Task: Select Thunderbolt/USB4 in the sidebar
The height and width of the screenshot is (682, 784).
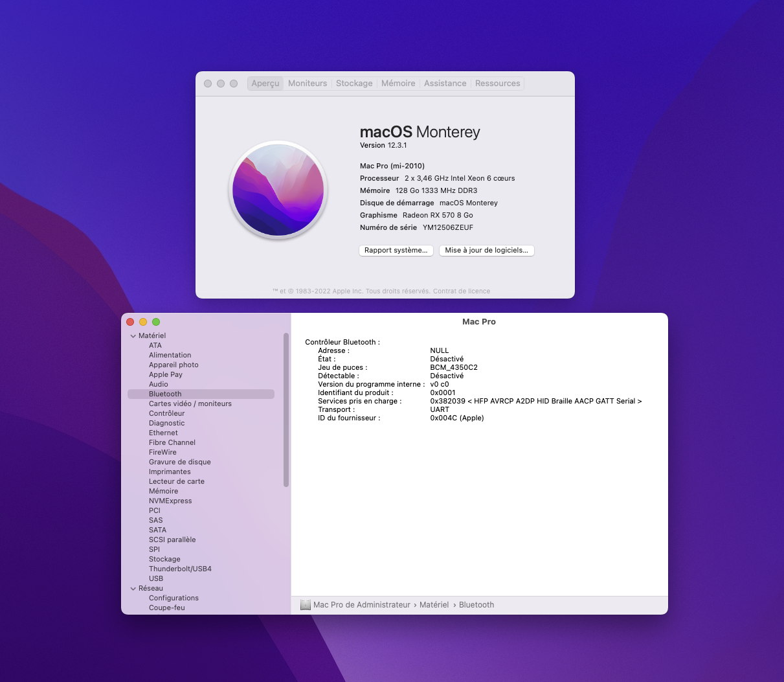Action: pos(180,569)
